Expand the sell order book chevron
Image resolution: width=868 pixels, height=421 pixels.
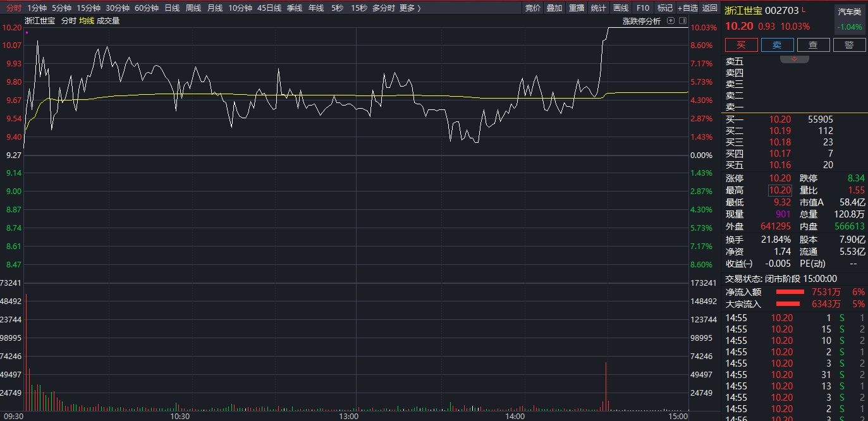pos(795,59)
